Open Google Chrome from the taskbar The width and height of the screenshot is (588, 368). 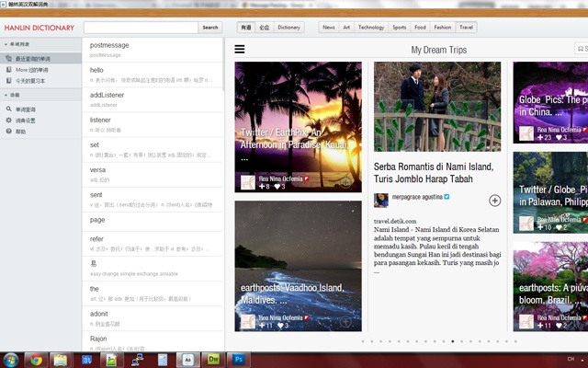click(x=37, y=360)
